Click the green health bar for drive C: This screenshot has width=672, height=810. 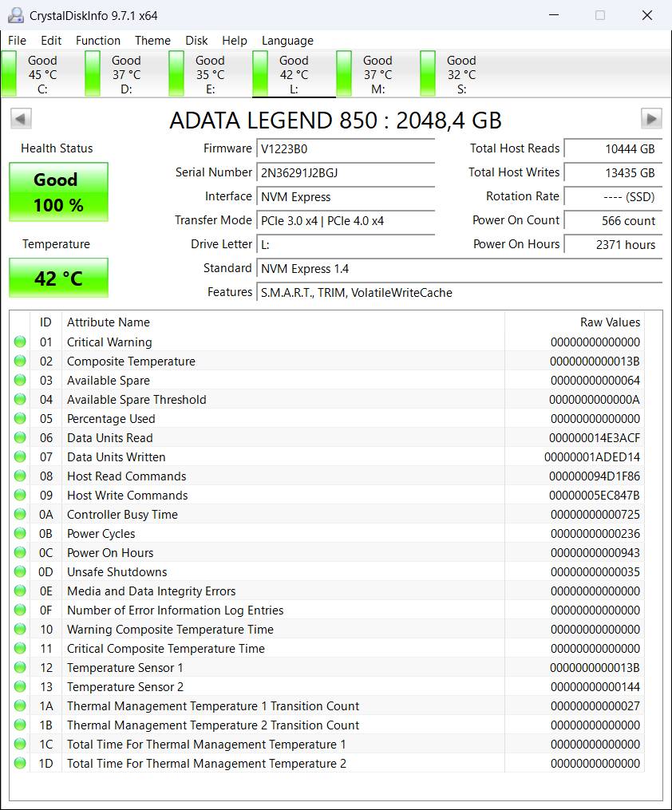(9, 73)
